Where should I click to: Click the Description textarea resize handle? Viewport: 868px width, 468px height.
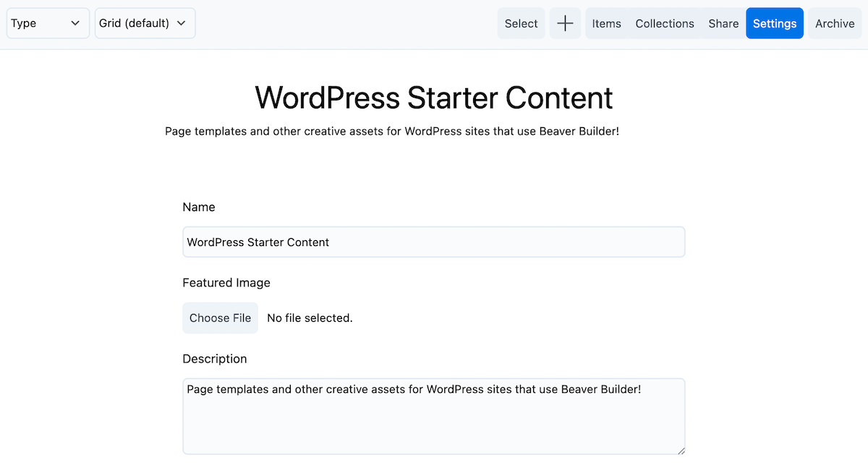[680, 450]
